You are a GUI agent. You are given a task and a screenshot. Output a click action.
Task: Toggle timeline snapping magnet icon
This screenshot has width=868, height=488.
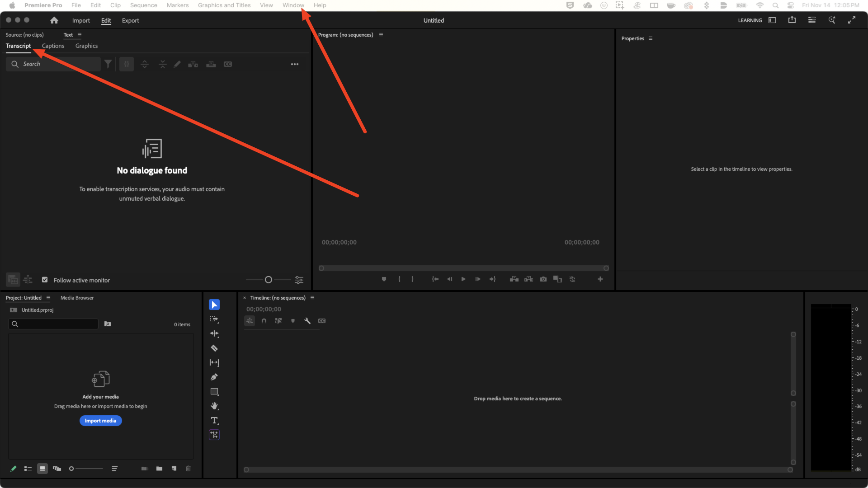(264, 321)
